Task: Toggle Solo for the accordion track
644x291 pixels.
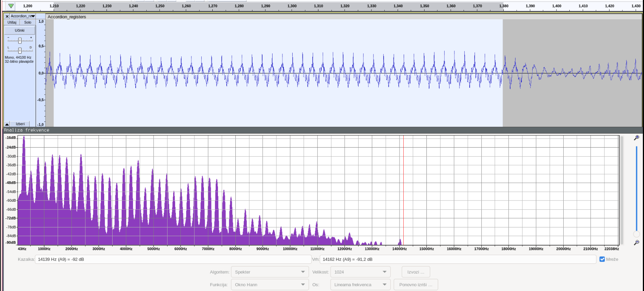Action: pos(28,22)
